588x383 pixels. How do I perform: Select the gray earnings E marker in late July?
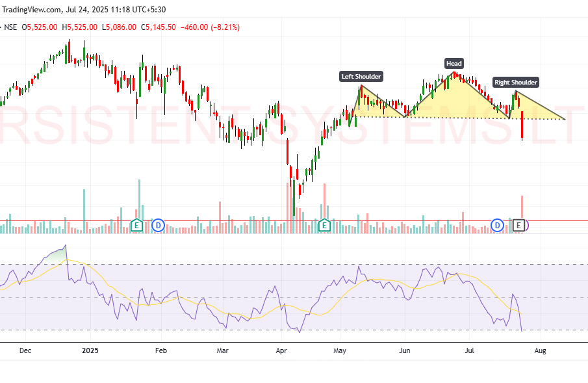518,225
